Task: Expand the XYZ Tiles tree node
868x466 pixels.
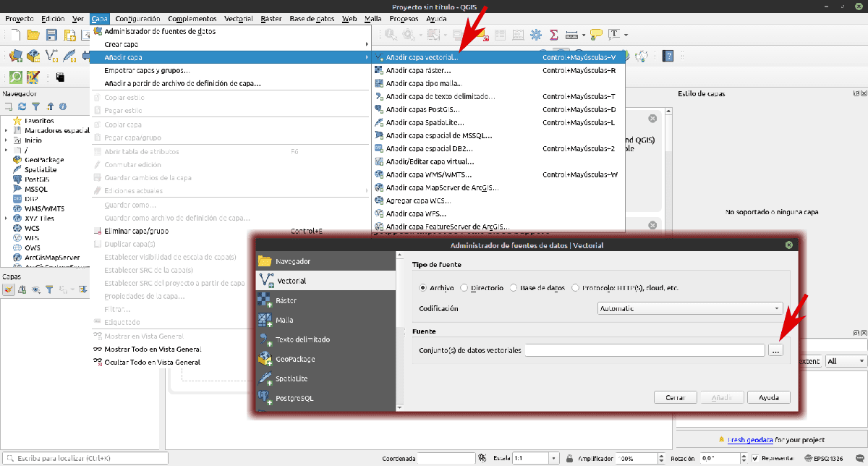Action: click(6, 218)
